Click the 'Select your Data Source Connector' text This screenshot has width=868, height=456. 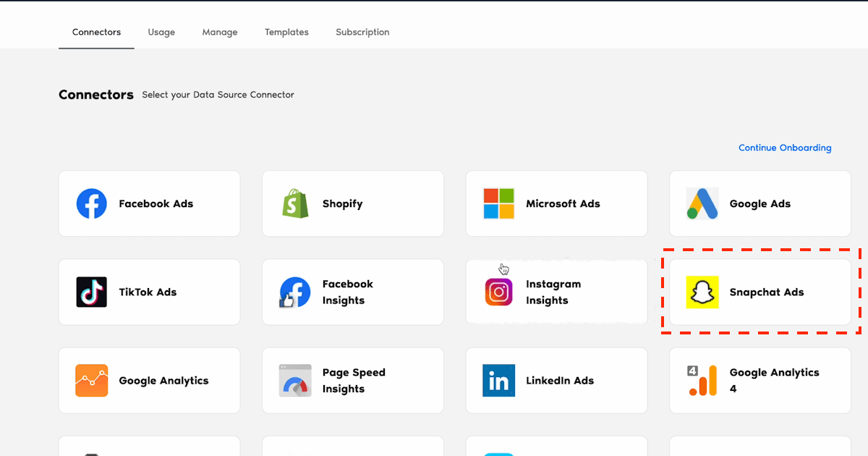(218, 95)
